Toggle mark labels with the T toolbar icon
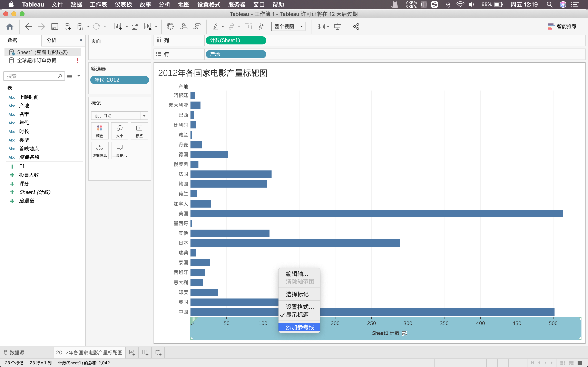The image size is (588, 367). pyautogui.click(x=248, y=27)
